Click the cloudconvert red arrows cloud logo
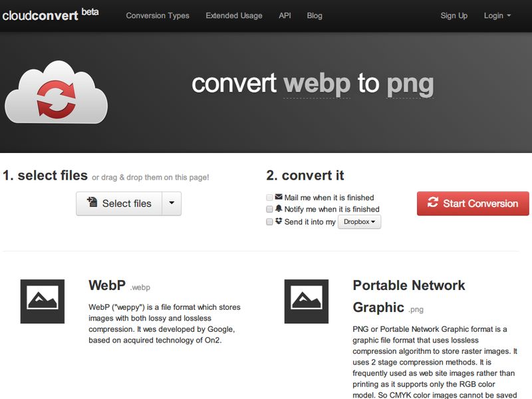 click(57, 92)
